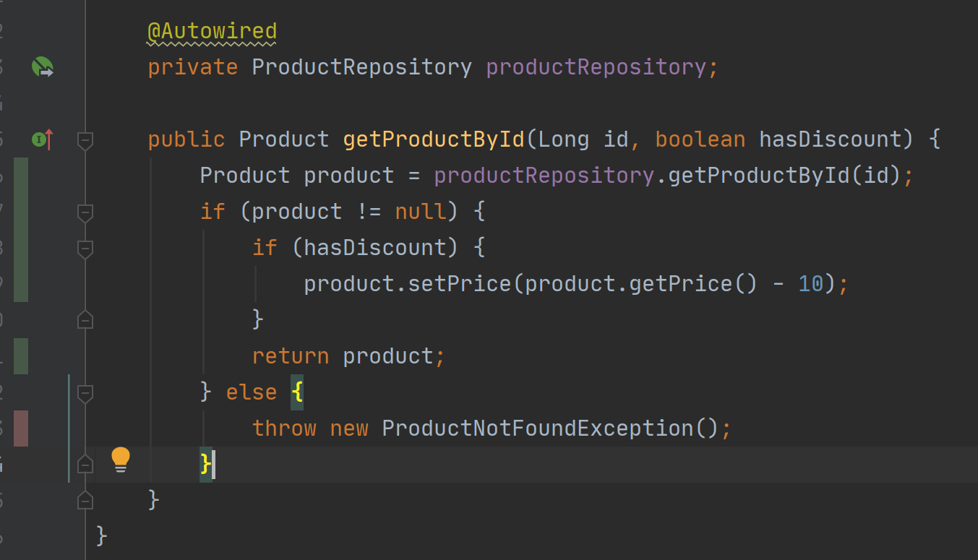This screenshot has width=978, height=560.
Task: Click the @Autowired annotation
Action: (x=213, y=32)
